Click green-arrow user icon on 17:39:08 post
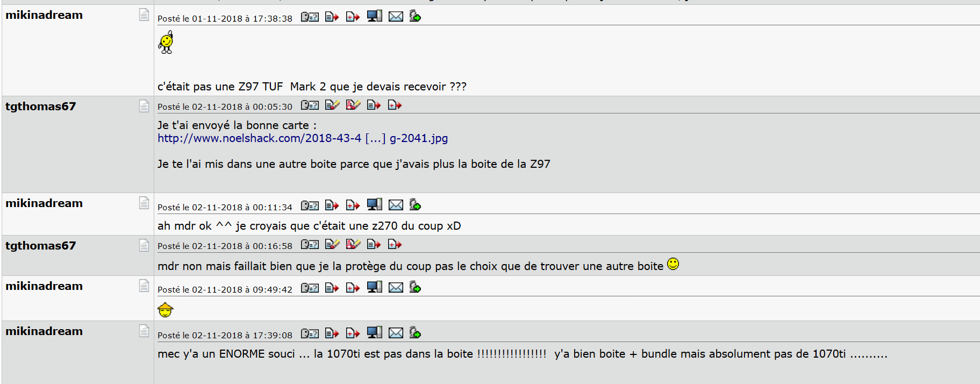Viewport: 980px width, 384px height. point(415,333)
